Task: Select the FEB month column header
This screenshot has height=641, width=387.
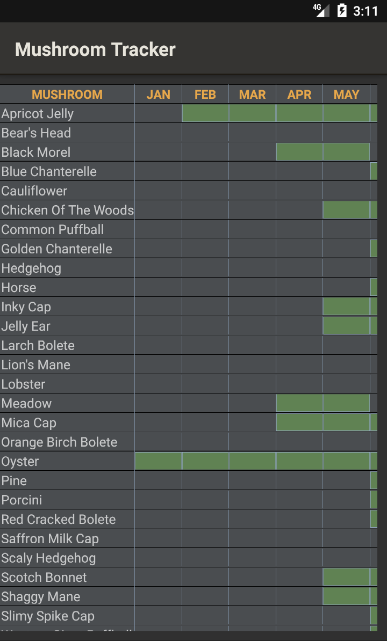Action: [x=205, y=94]
